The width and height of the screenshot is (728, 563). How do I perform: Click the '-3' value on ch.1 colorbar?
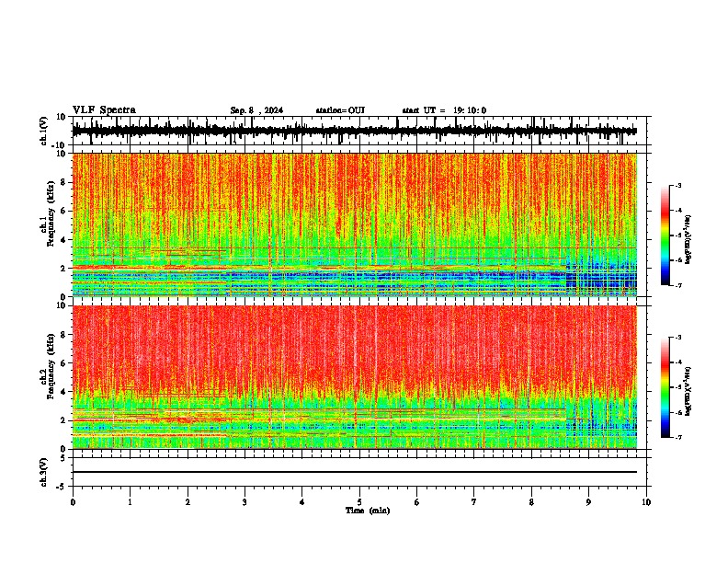[x=677, y=185]
